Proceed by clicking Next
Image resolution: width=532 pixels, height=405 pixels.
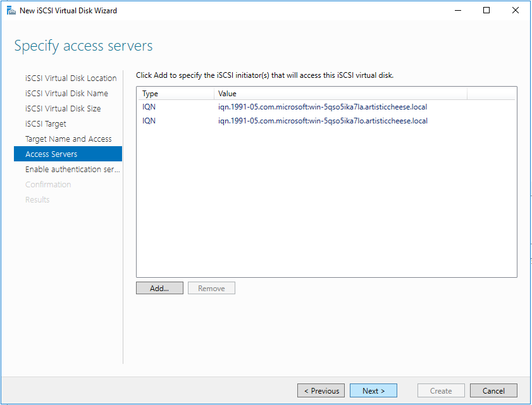point(373,391)
